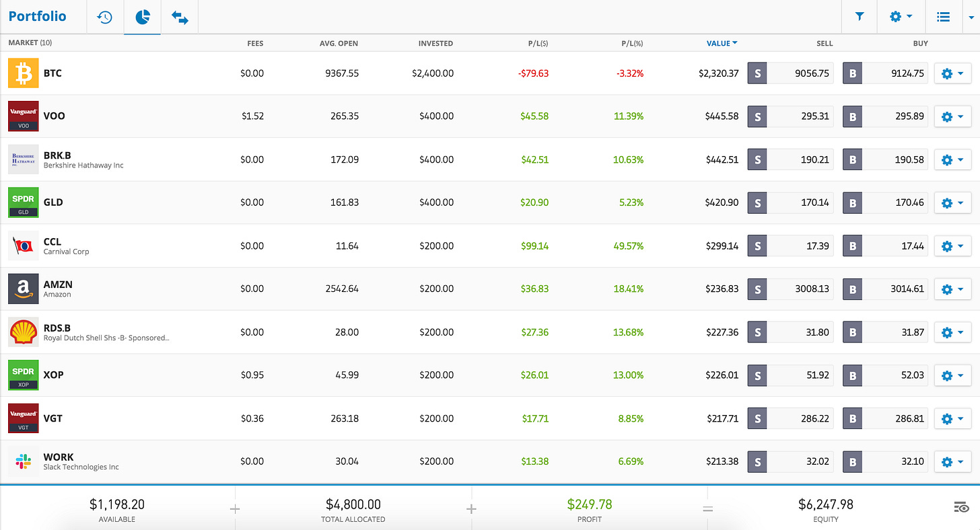Sort by the P/L(%) column header

point(632,43)
